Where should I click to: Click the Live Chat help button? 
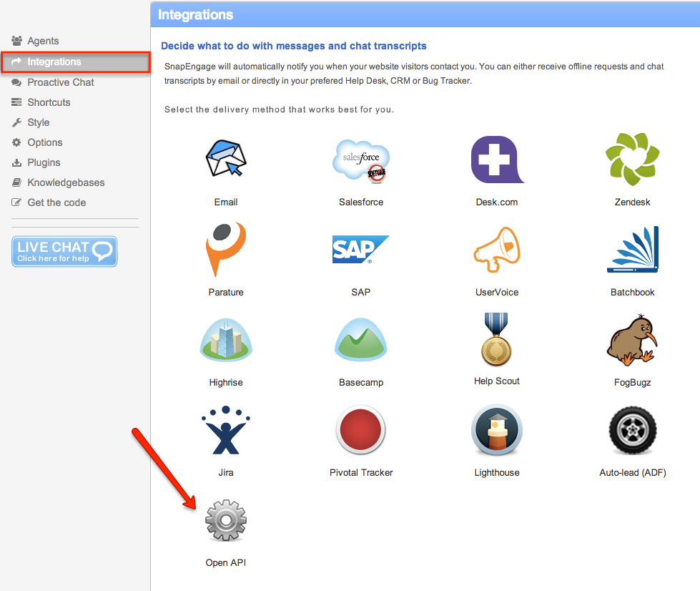coord(64,252)
